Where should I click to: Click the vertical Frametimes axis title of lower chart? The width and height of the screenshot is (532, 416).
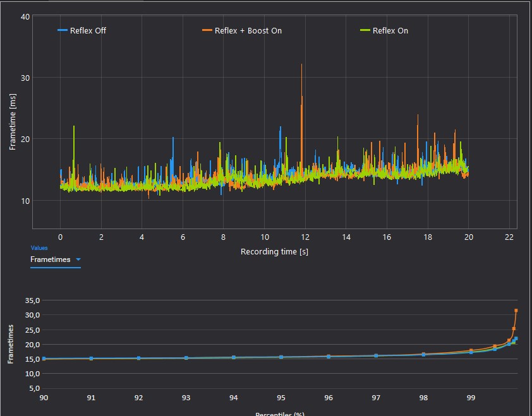(11, 344)
